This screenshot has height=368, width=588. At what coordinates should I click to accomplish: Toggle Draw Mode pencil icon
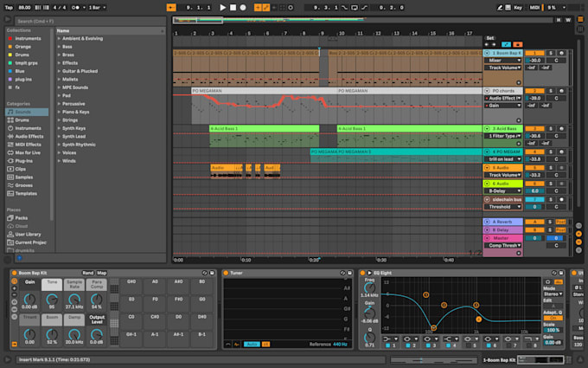(500, 8)
